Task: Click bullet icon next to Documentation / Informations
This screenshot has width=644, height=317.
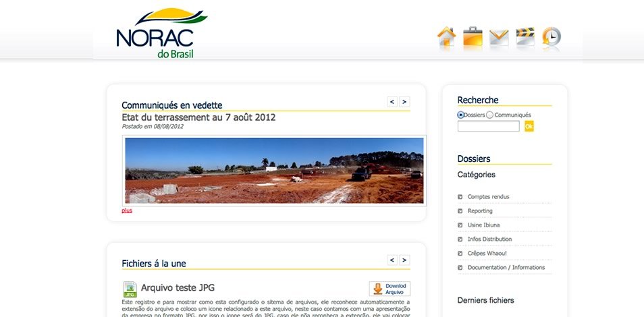Action: [460, 268]
